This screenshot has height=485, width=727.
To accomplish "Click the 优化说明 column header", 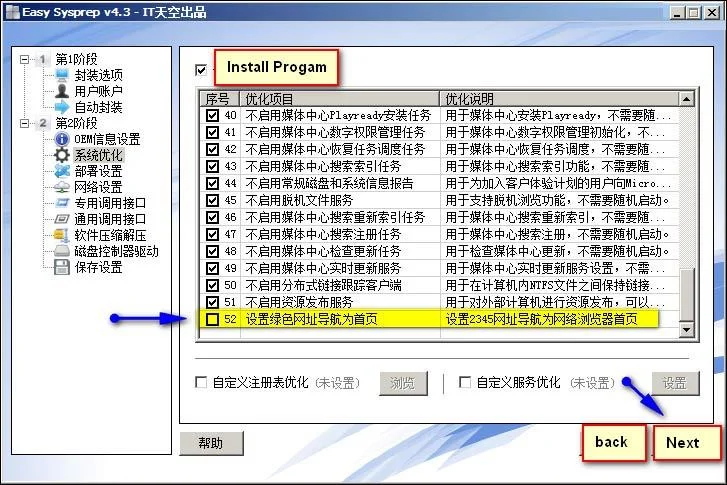I will point(559,99).
